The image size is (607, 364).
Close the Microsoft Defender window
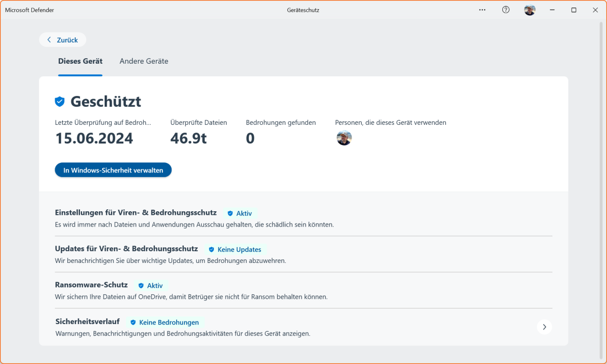[x=595, y=10]
